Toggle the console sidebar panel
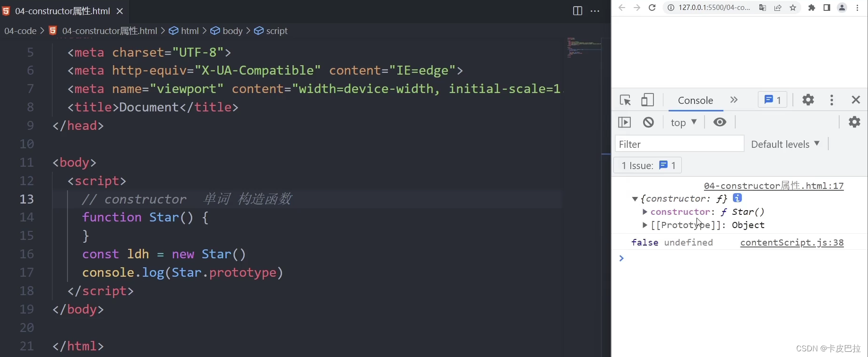Viewport: 868px width, 357px height. pyautogui.click(x=625, y=122)
